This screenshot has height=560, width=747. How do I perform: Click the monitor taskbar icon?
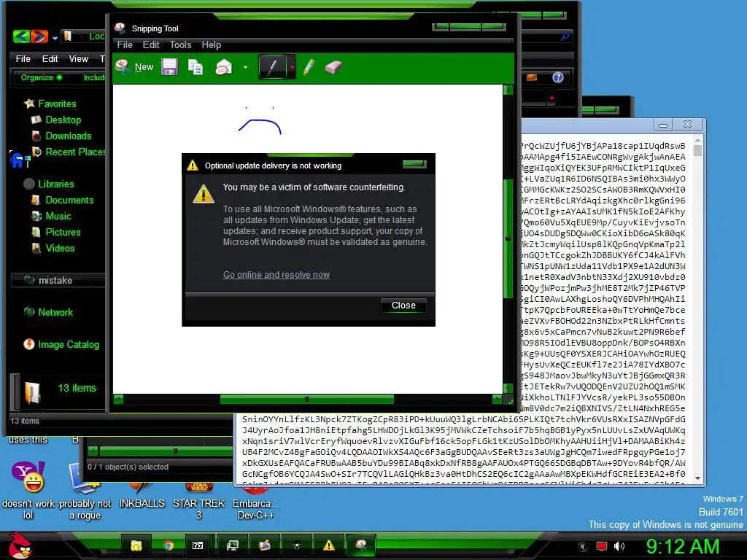click(233, 545)
